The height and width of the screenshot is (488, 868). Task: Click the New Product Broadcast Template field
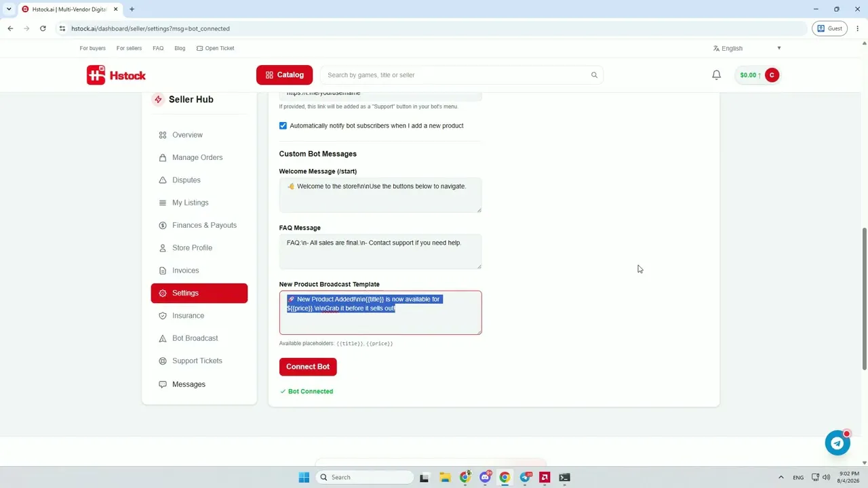[x=380, y=312]
